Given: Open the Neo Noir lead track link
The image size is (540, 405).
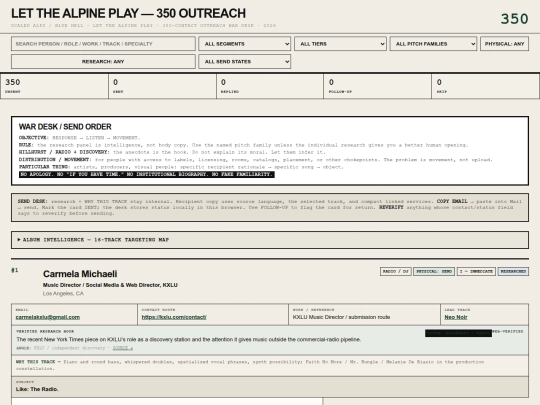Looking at the screenshot, I should click(x=456, y=317).
